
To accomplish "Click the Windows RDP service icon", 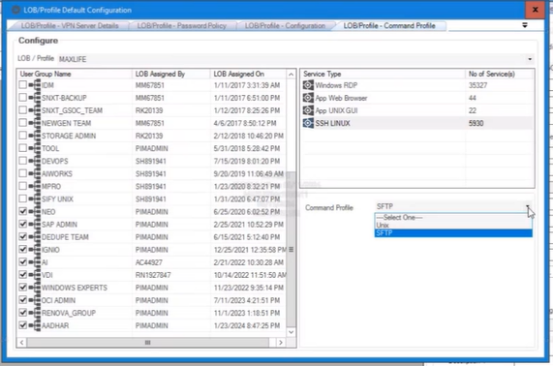I will tap(308, 85).
